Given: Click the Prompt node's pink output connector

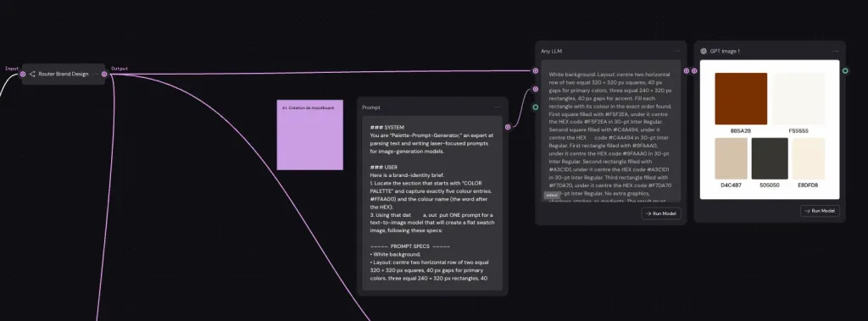Looking at the screenshot, I should pos(508,127).
